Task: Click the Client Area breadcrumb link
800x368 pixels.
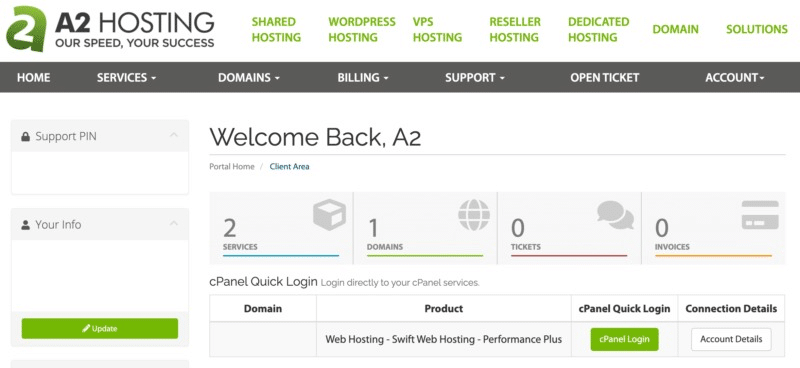Action: coord(289,166)
